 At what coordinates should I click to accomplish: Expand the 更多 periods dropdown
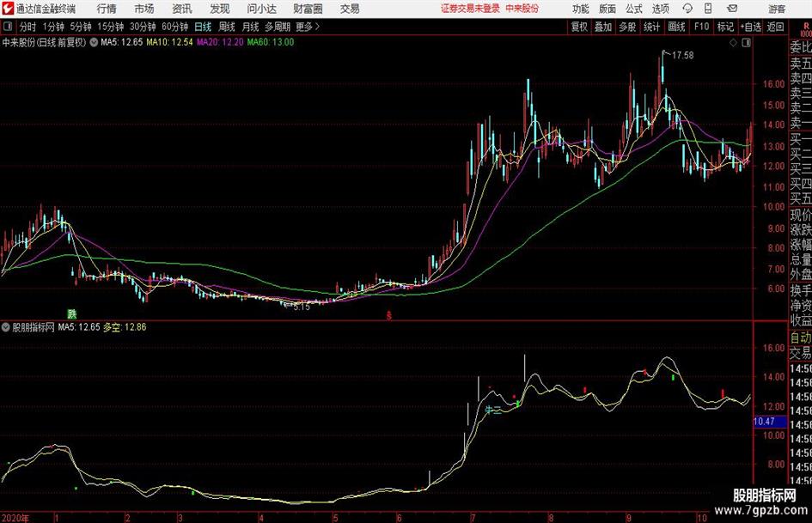point(308,27)
